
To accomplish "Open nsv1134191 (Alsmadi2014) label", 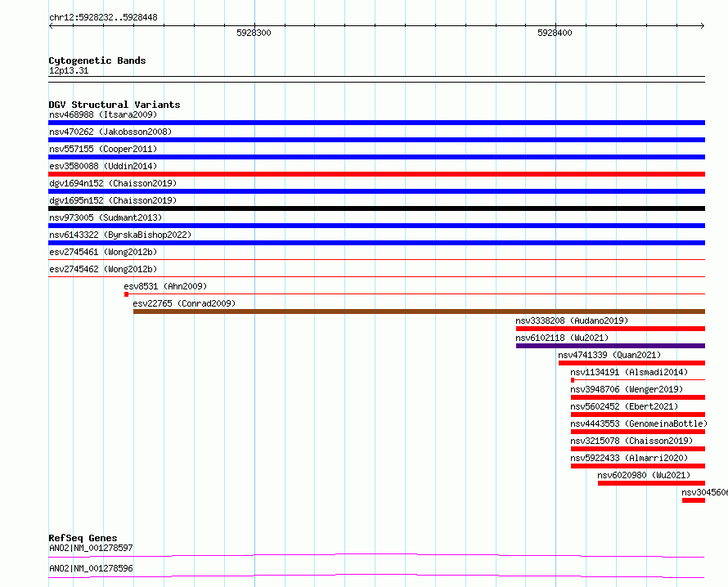I will pyautogui.click(x=629, y=372).
